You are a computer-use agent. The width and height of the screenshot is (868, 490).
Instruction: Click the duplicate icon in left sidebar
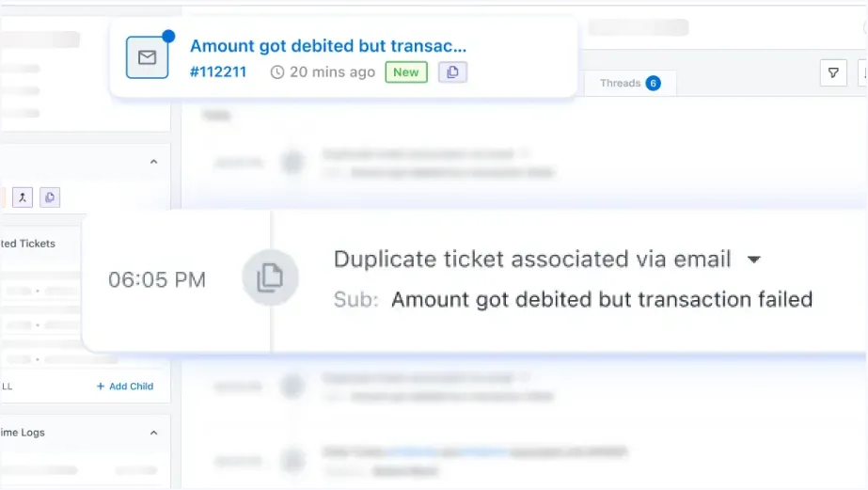tap(50, 197)
